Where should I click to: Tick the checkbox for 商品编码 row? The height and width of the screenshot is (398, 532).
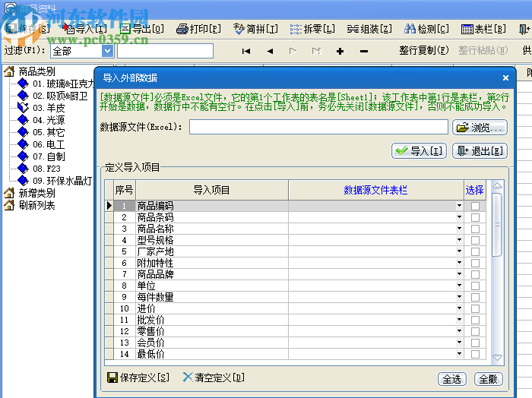(475, 206)
